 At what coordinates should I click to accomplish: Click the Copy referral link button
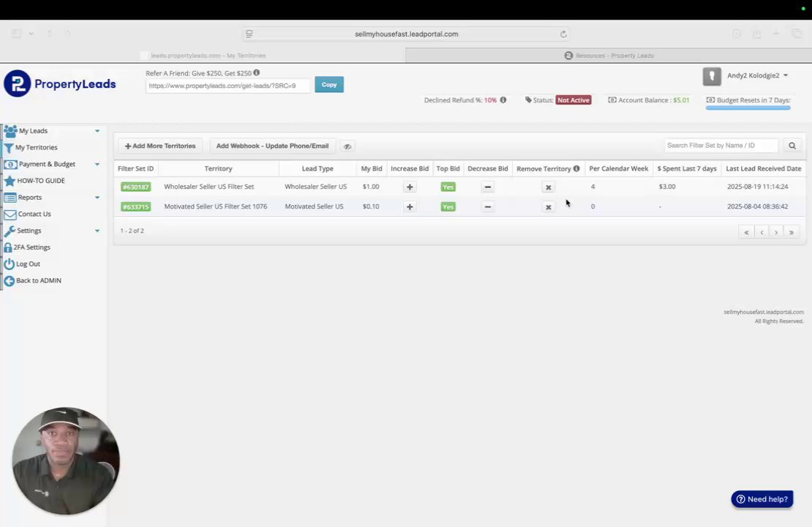pyautogui.click(x=329, y=84)
